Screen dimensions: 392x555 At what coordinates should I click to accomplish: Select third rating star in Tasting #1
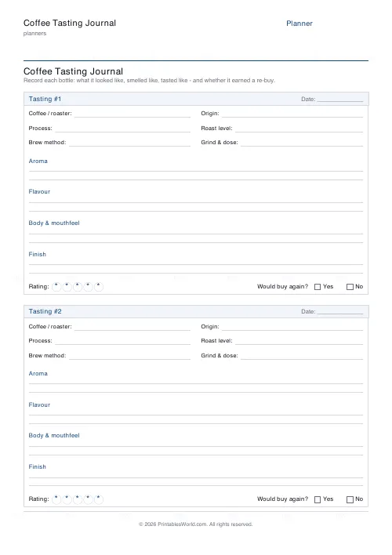(78, 287)
